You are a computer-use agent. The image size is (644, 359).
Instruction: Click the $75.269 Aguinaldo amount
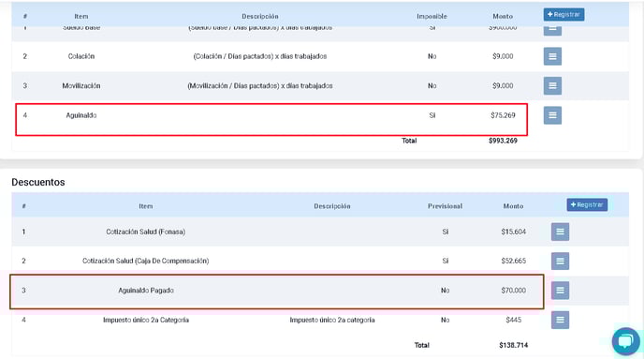tap(503, 115)
